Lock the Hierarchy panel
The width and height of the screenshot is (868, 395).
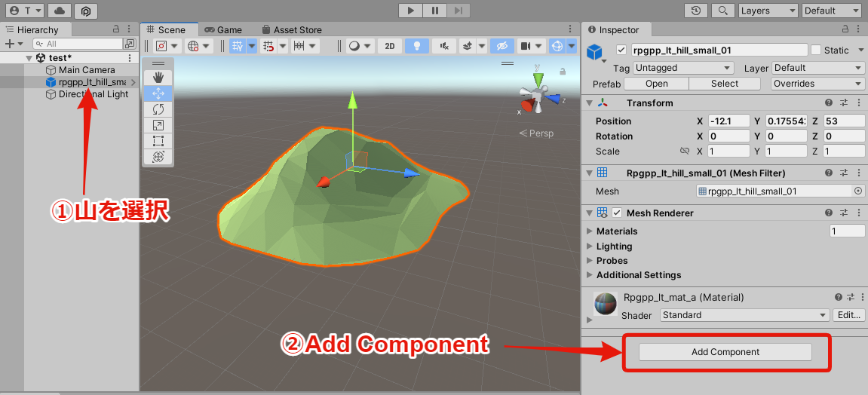[116, 29]
